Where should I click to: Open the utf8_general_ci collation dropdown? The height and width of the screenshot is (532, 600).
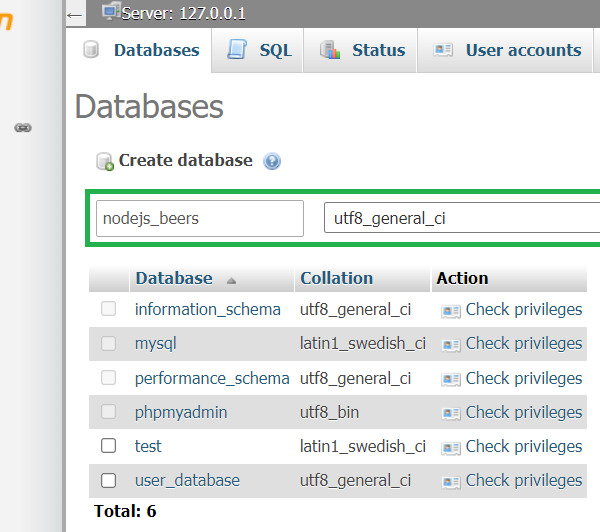(x=460, y=218)
